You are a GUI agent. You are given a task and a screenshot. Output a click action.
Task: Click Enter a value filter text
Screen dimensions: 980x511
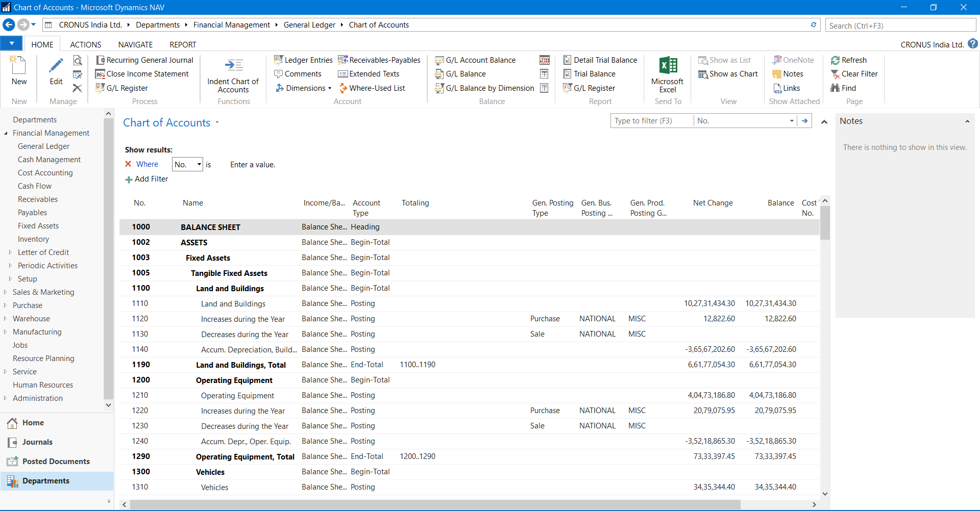tap(253, 164)
